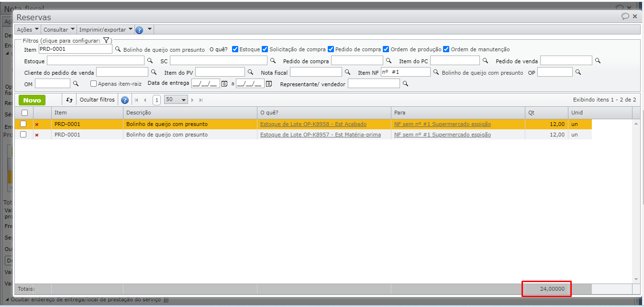This screenshot has width=644, height=307.
Task: Click the page number 1 box
Action: point(156,100)
